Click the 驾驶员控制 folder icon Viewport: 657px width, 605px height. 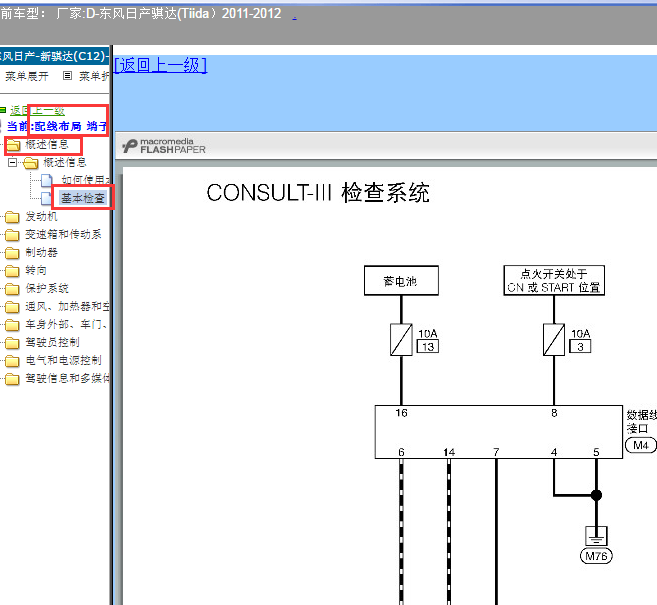(12, 343)
